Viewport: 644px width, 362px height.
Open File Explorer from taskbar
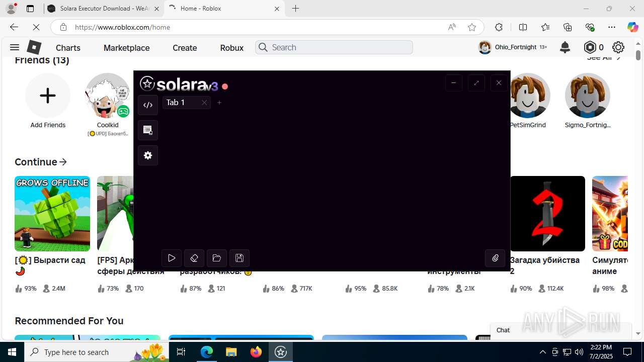231,352
